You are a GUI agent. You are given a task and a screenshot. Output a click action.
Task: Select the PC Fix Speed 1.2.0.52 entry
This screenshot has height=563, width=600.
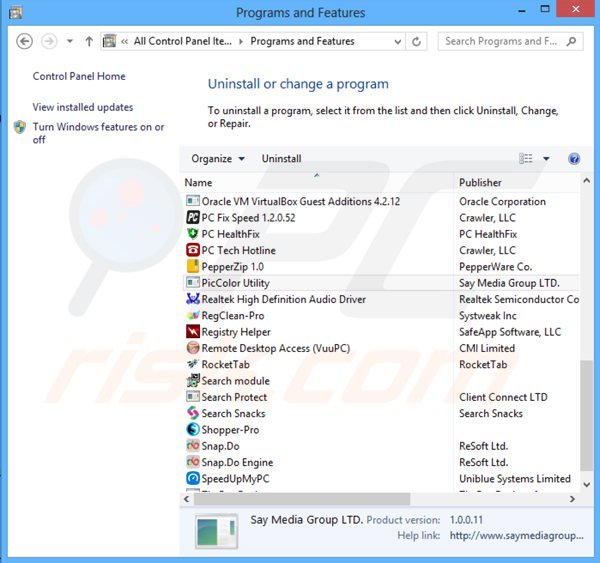[248, 217]
